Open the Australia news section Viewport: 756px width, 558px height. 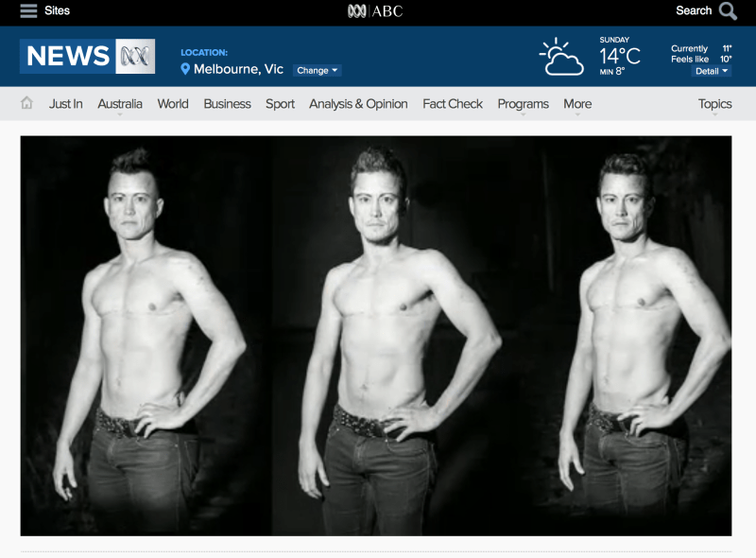[120, 104]
